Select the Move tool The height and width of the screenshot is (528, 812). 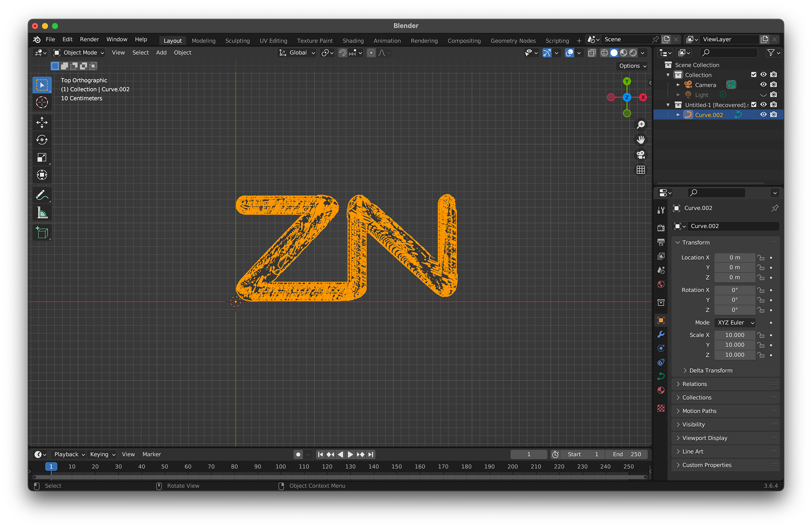coord(42,123)
